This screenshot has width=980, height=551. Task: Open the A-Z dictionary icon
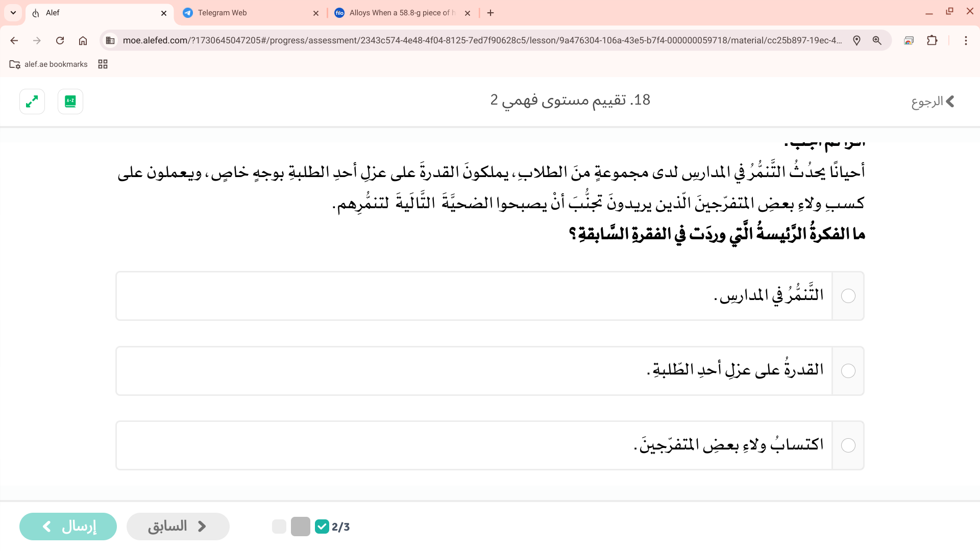click(70, 102)
